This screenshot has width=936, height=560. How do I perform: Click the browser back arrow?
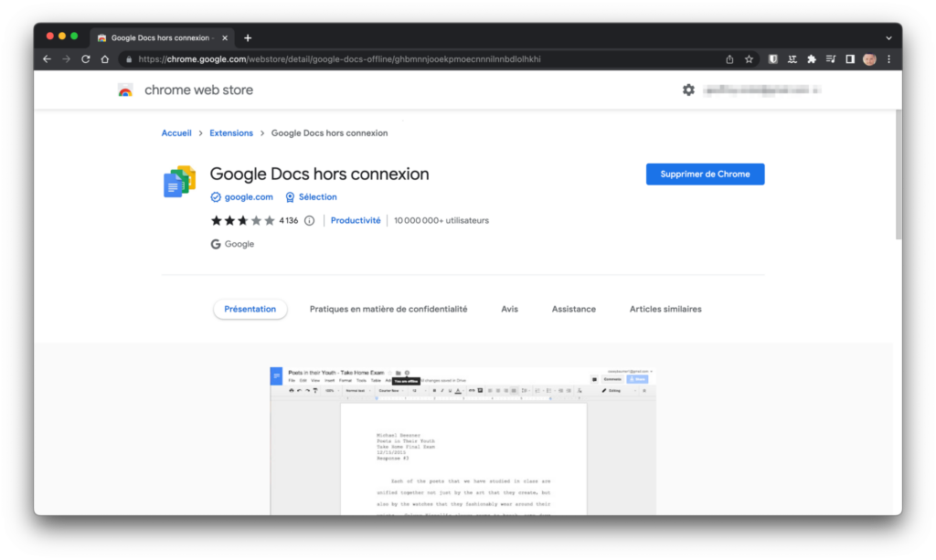47,59
